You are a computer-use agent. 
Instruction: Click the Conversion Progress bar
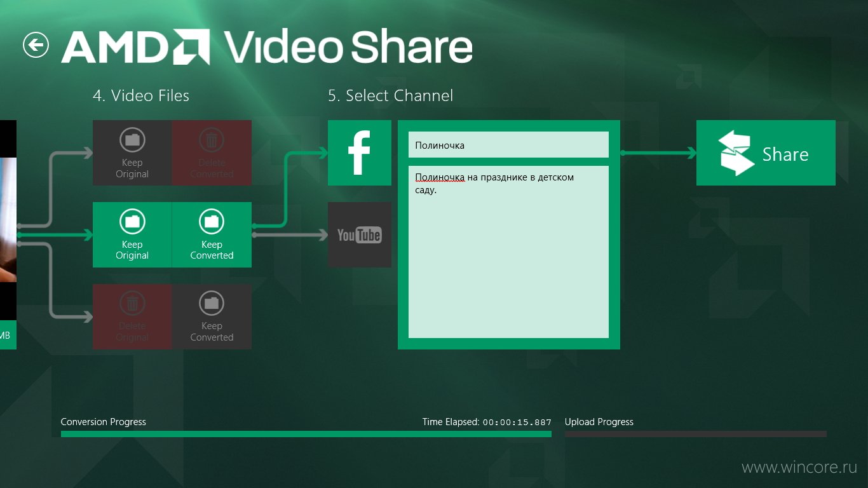tap(306, 434)
